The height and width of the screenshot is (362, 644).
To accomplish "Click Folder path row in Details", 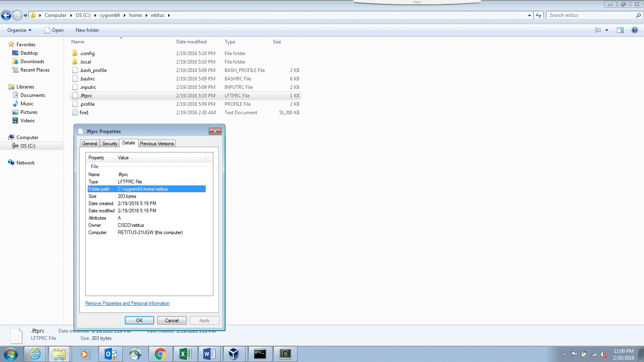I will [147, 189].
